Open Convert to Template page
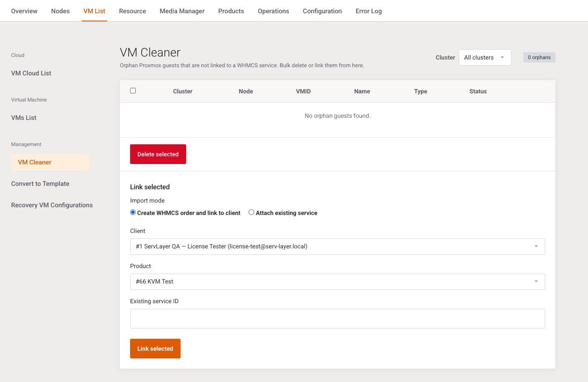The height and width of the screenshot is (382, 588). (x=40, y=184)
